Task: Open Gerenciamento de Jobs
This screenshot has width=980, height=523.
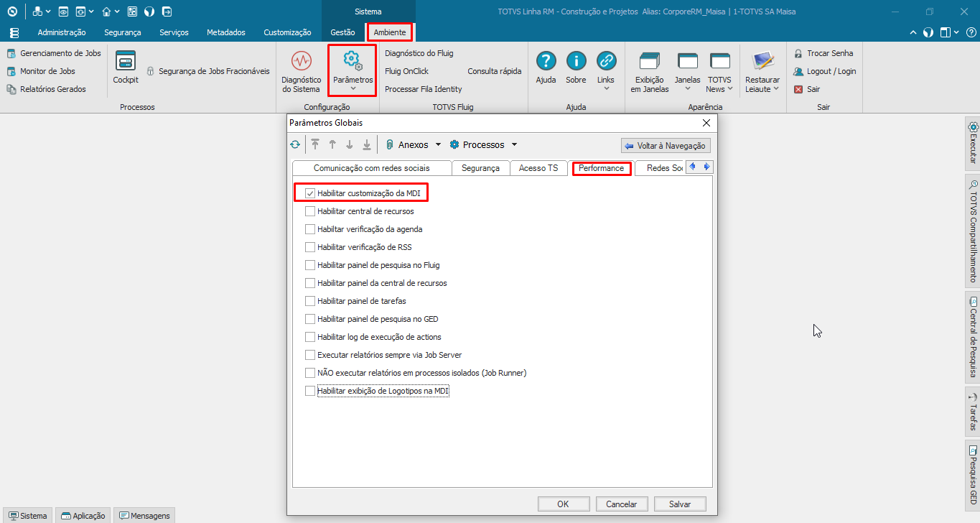Action: 54,53
